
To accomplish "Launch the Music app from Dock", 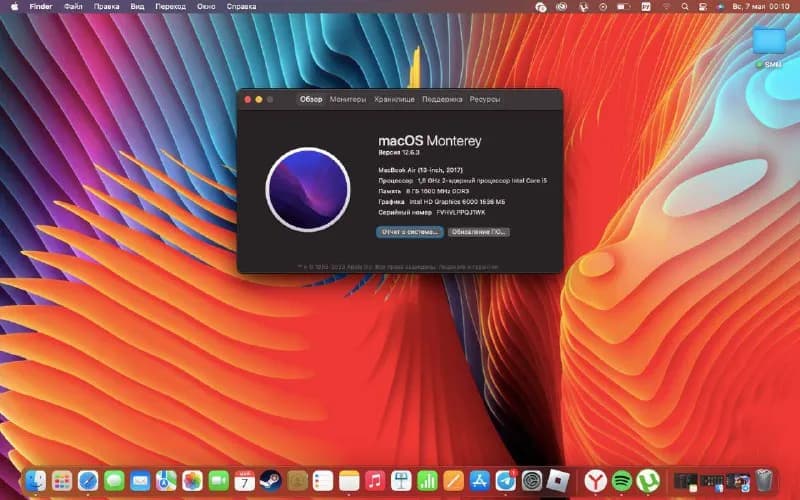I will (376, 481).
